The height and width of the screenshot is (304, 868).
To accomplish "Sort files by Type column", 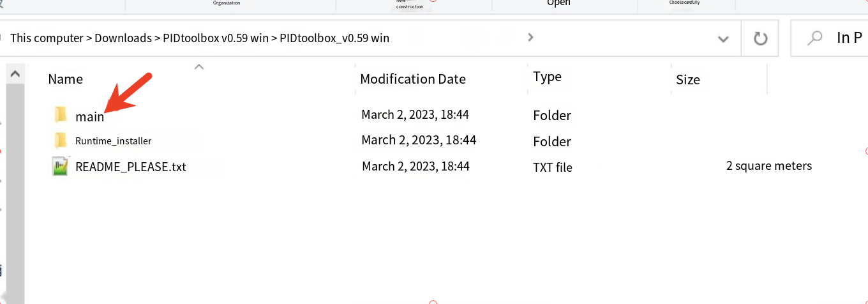I will coord(547,77).
